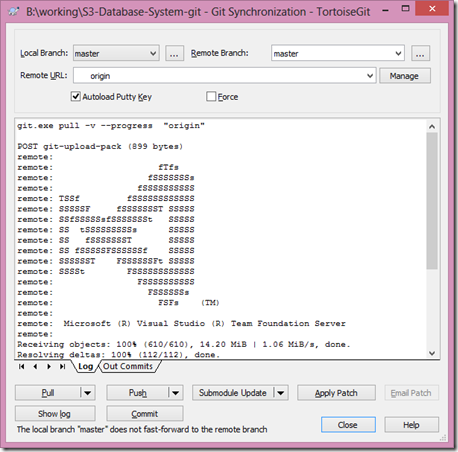Viewport: 458px width, 452px height.
Task: Jump to last tab with navigation arrow
Action: click(x=62, y=367)
